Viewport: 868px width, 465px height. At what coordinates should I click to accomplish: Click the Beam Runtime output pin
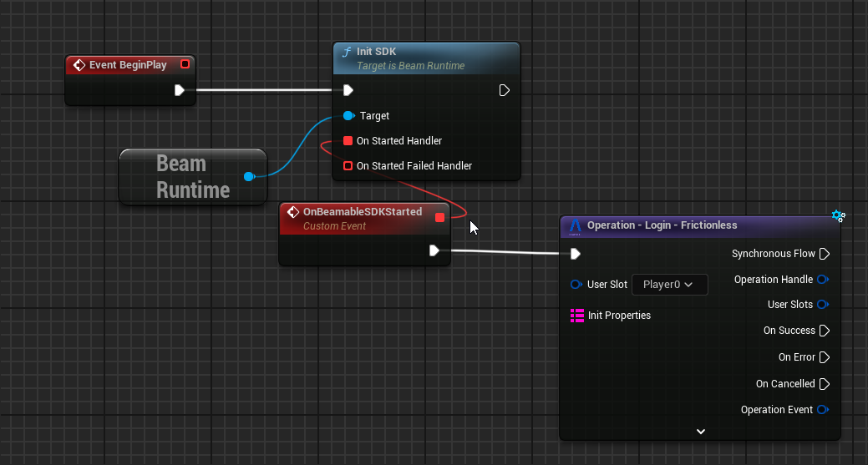coord(248,176)
